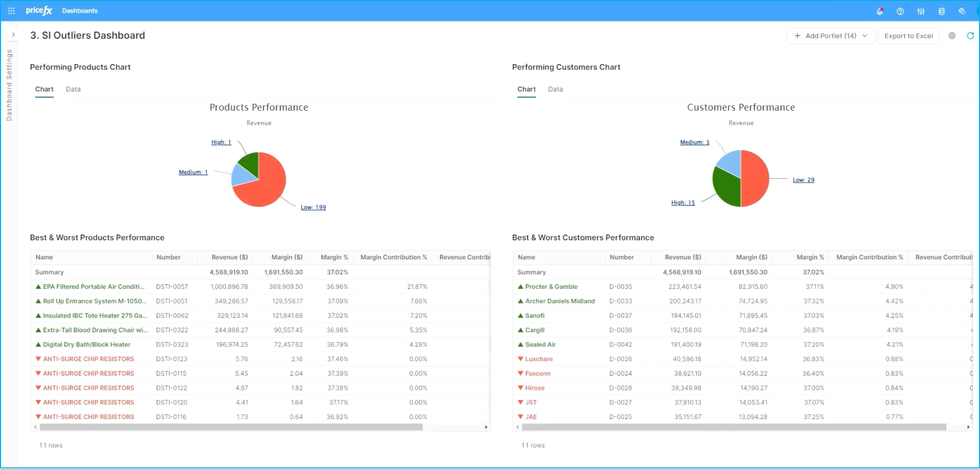
Task: Click right arrow of products table scrollbar
Action: click(486, 427)
